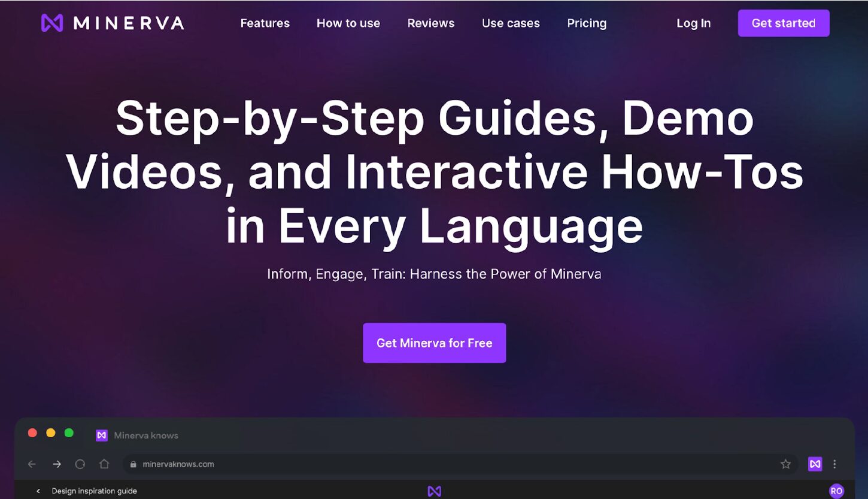Image resolution: width=868 pixels, height=499 pixels.
Task: Click the centered Minerva logo in app bar
Action: 434,491
